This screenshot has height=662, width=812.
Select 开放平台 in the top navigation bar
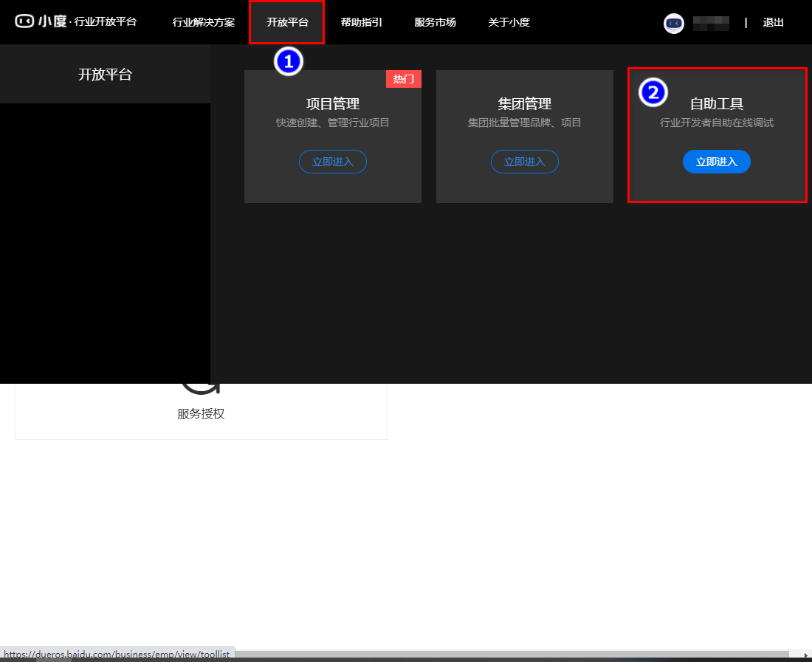pyautogui.click(x=287, y=22)
